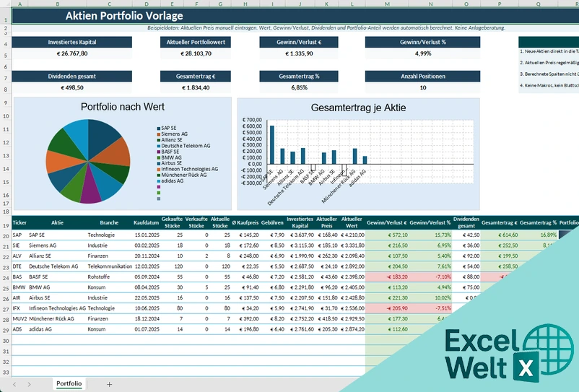Select loss percentage -7,51%

pyautogui.click(x=430, y=308)
